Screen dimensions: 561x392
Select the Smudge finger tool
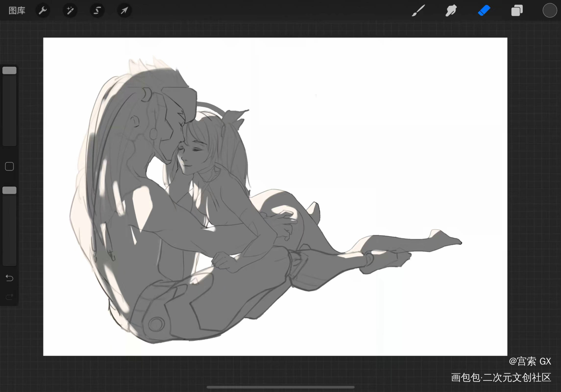coord(451,11)
